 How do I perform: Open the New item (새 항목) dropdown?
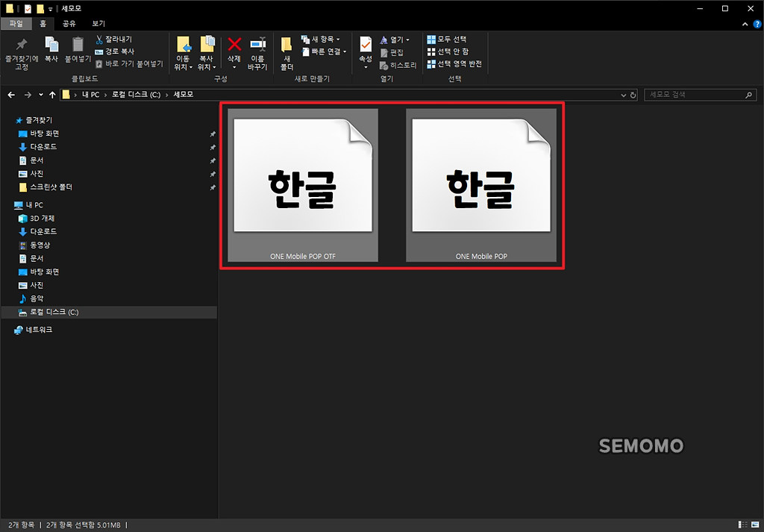pyautogui.click(x=321, y=39)
